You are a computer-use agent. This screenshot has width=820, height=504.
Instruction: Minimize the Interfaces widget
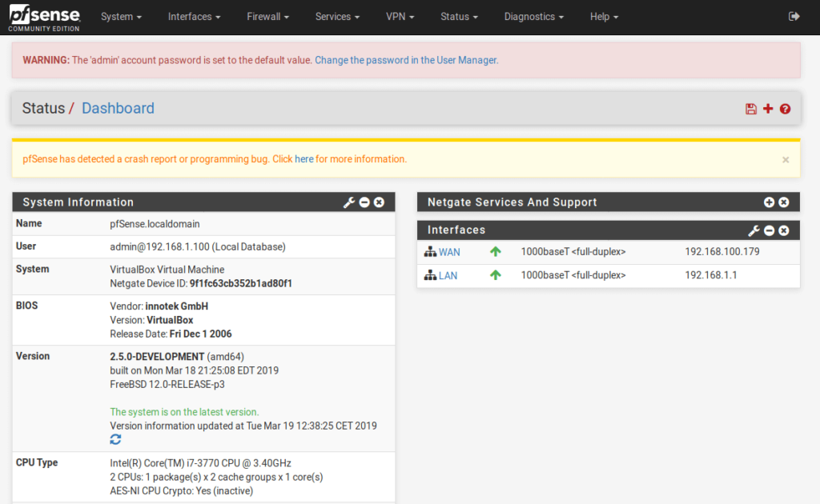(768, 230)
